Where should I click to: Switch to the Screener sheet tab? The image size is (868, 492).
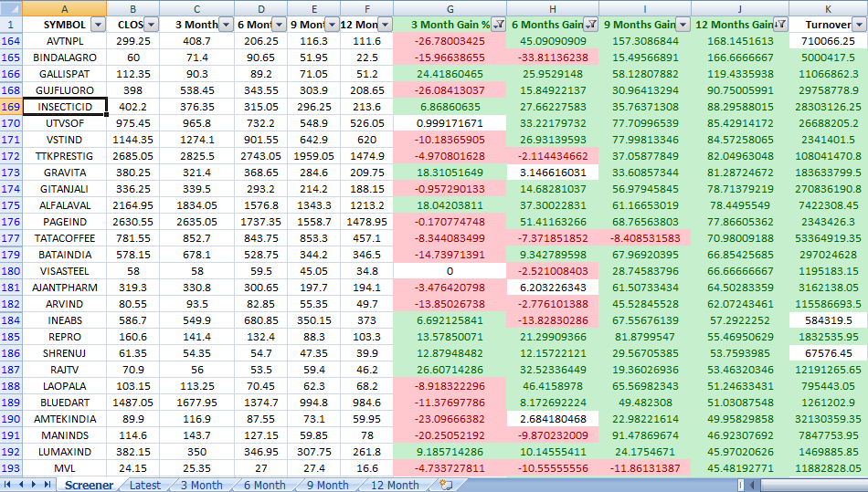coord(89,486)
